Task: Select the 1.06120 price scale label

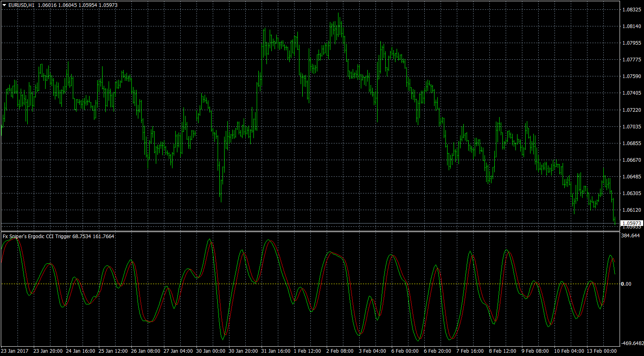Action: click(632, 210)
